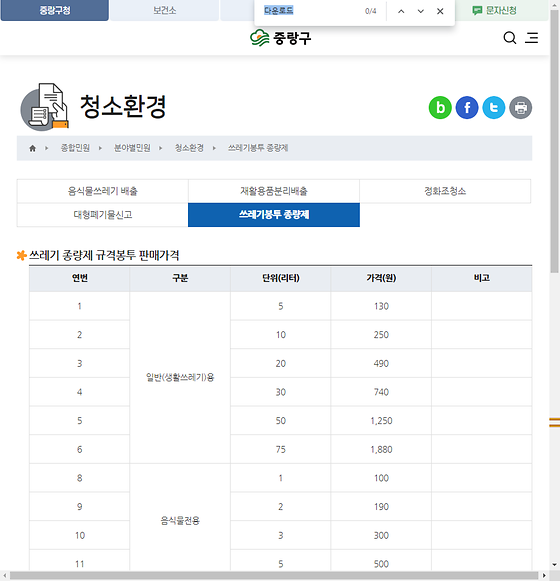Open 종합민원 breadcrumb link
The height and width of the screenshot is (581, 560).
[x=75, y=148]
